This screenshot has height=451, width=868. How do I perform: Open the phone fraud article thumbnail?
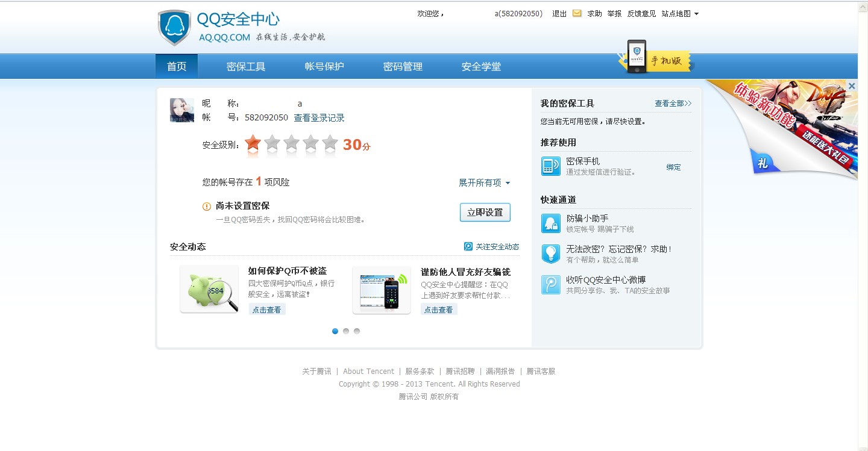coord(382,290)
